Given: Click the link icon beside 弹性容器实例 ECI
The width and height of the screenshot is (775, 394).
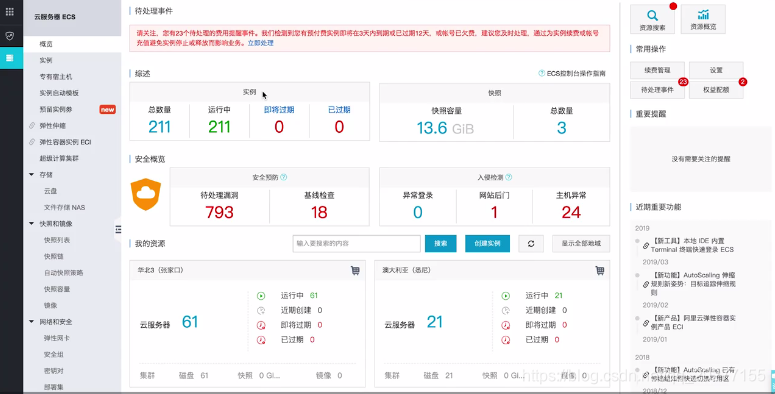Looking at the screenshot, I should click(x=32, y=142).
